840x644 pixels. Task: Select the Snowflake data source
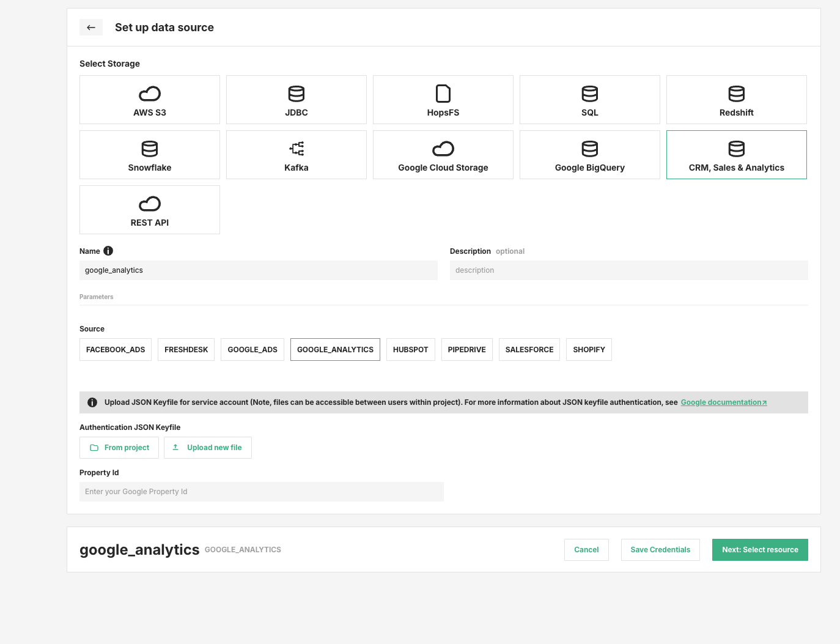(149, 154)
